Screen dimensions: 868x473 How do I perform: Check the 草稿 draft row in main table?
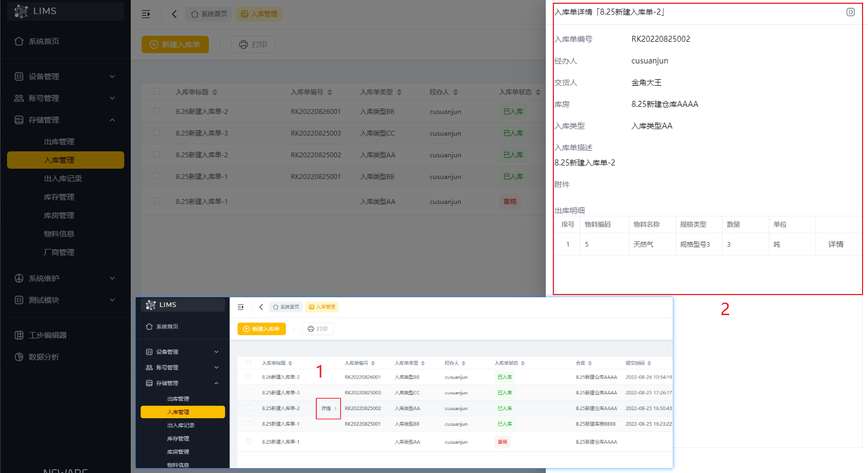(157, 201)
